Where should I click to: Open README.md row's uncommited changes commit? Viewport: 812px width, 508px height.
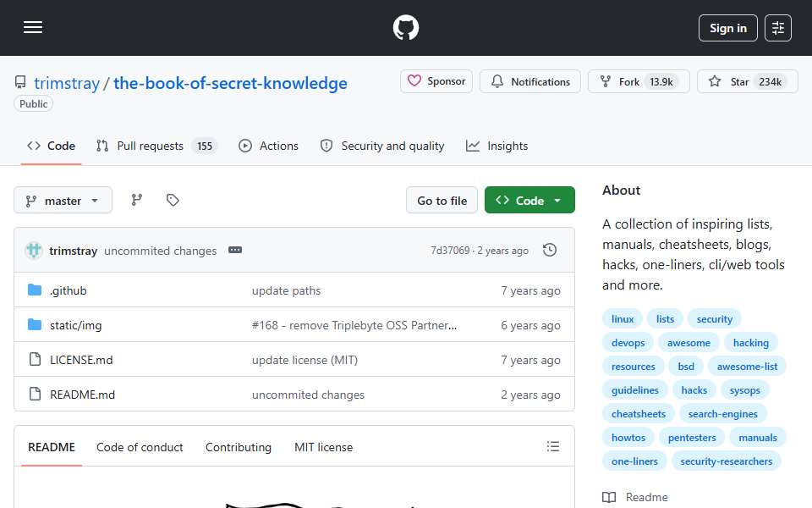pyautogui.click(x=308, y=395)
